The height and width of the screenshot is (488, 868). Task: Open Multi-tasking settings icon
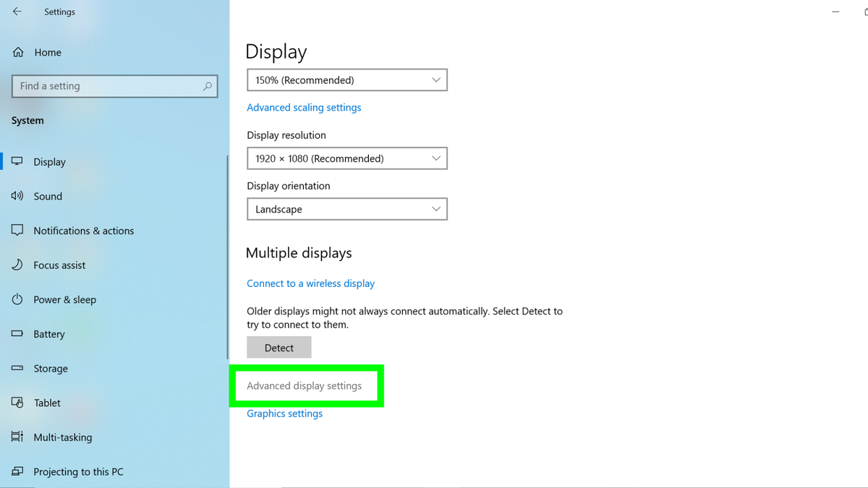pyautogui.click(x=17, y=437)
